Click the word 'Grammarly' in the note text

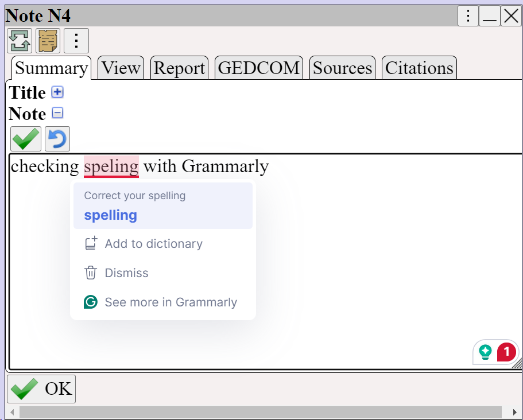(x=225, y=166)
